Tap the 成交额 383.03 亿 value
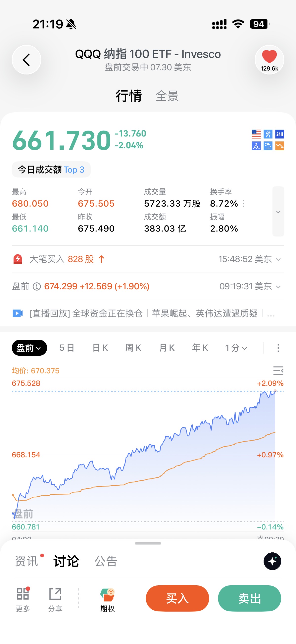The width and height of the screenshot is (296, 644). 165,229
